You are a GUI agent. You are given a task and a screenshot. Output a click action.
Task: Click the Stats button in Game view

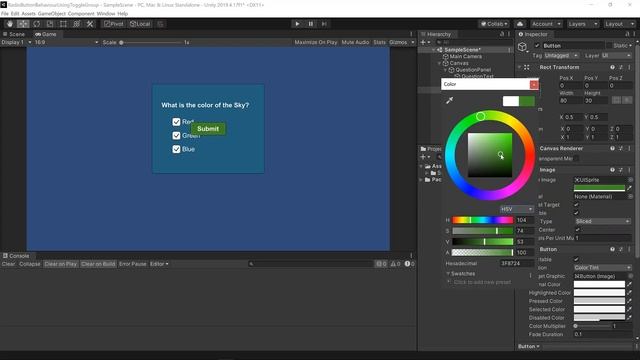[x=379, y=42]
